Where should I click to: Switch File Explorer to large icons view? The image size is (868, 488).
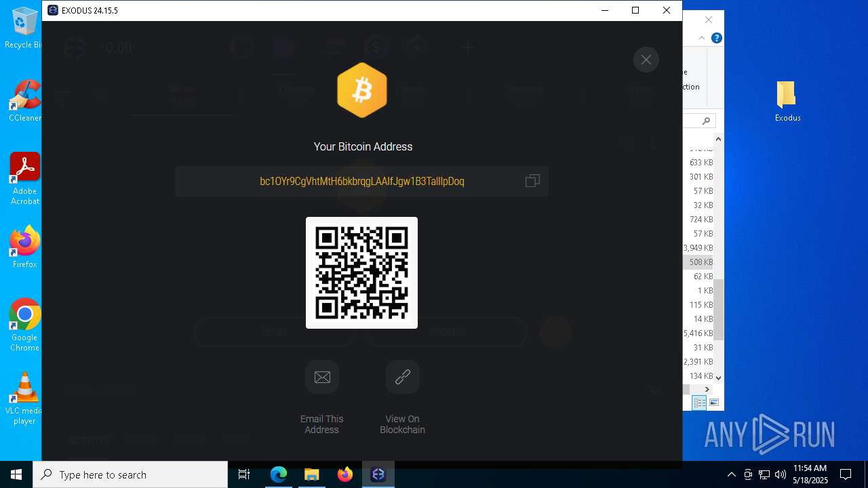[713, 403]
